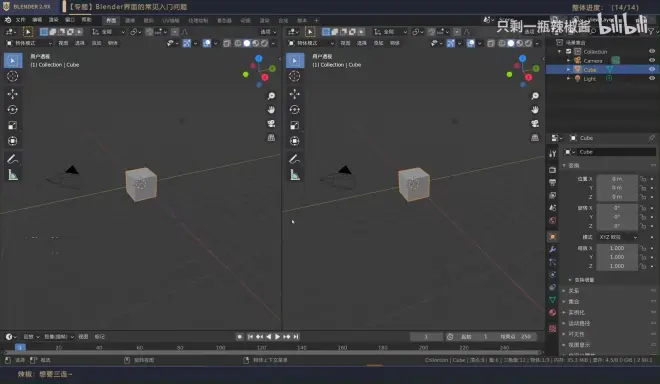The width and height of the screenshot is (660, 384).
Task: Click the pan hand icon in right viewport
Action: [535, 109]
